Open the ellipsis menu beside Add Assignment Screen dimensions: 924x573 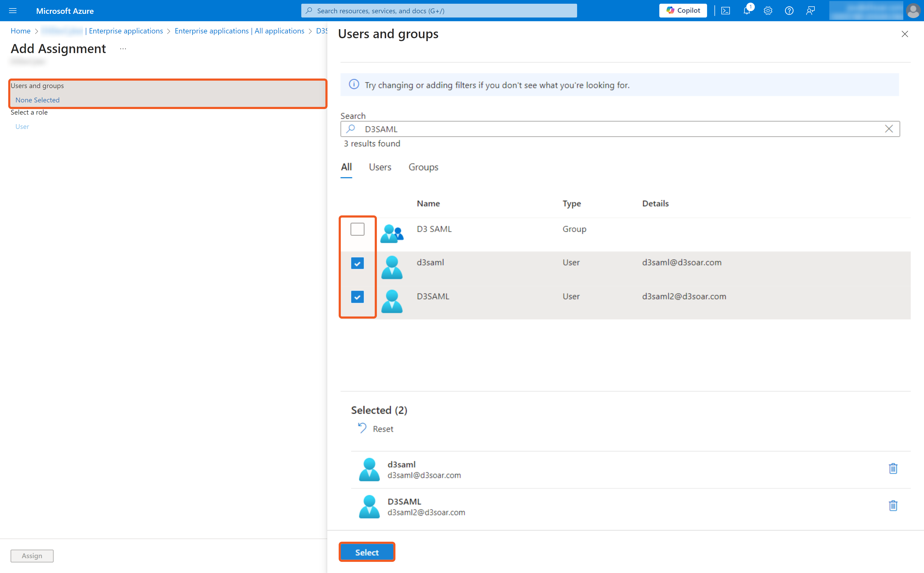coord(123,49)
